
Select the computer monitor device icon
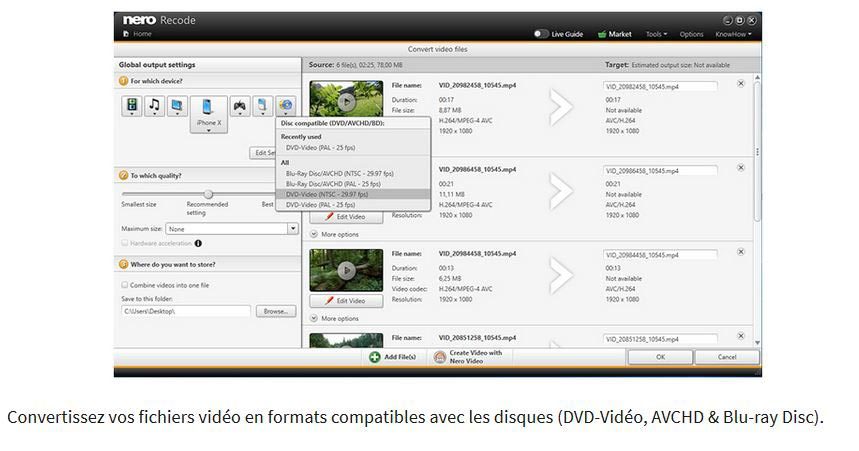[x=177, y=106]
